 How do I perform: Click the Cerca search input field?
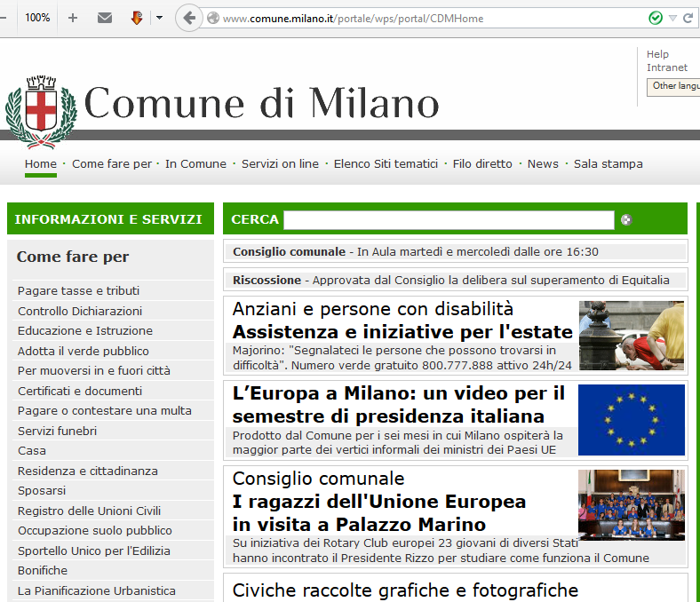[x=449, y=220]
